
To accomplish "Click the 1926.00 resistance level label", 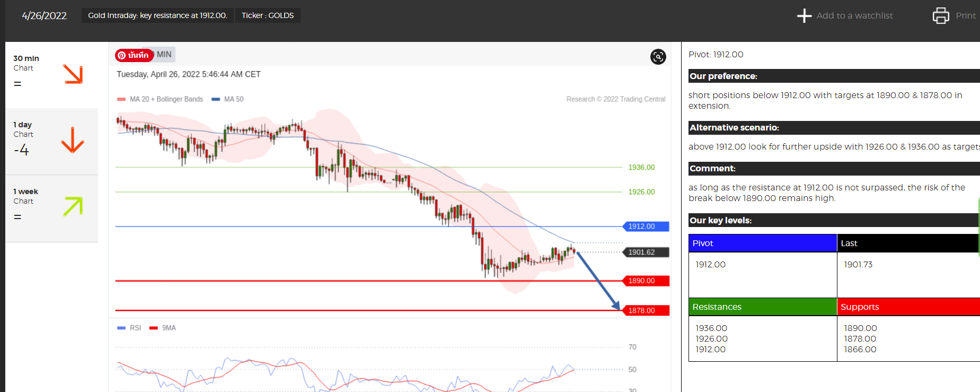I will 641,192.
